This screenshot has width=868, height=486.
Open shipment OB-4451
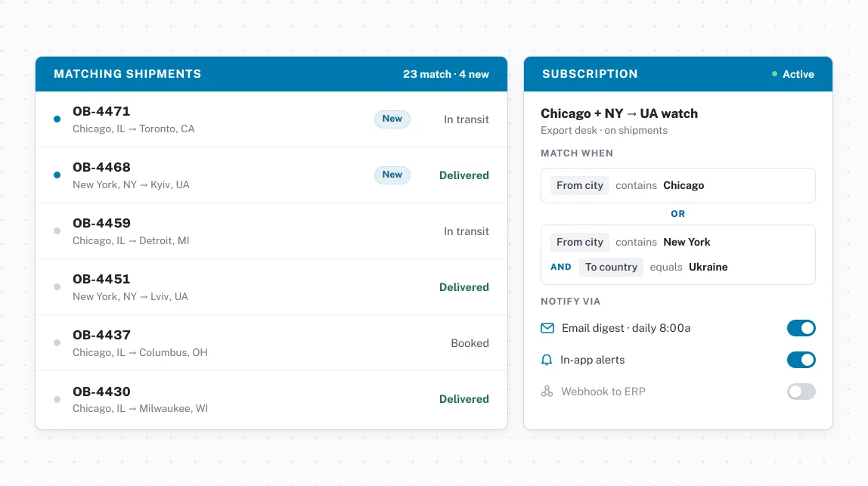(271, 286)
